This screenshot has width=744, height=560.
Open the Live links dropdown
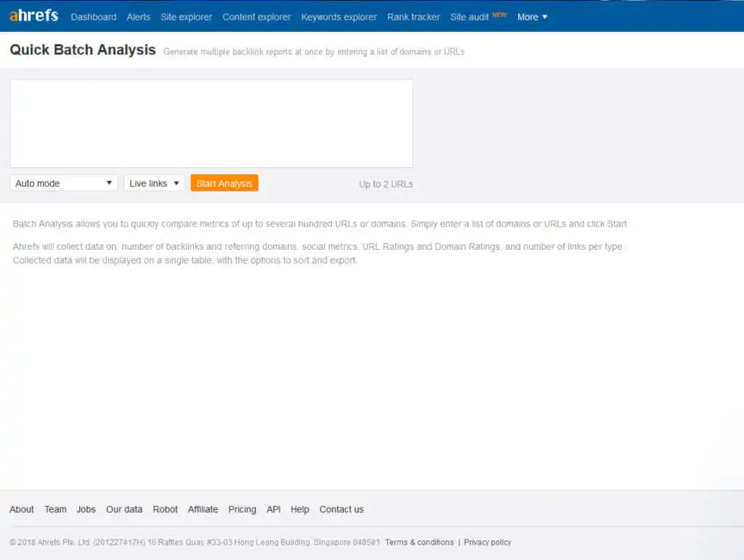[154, 183]
